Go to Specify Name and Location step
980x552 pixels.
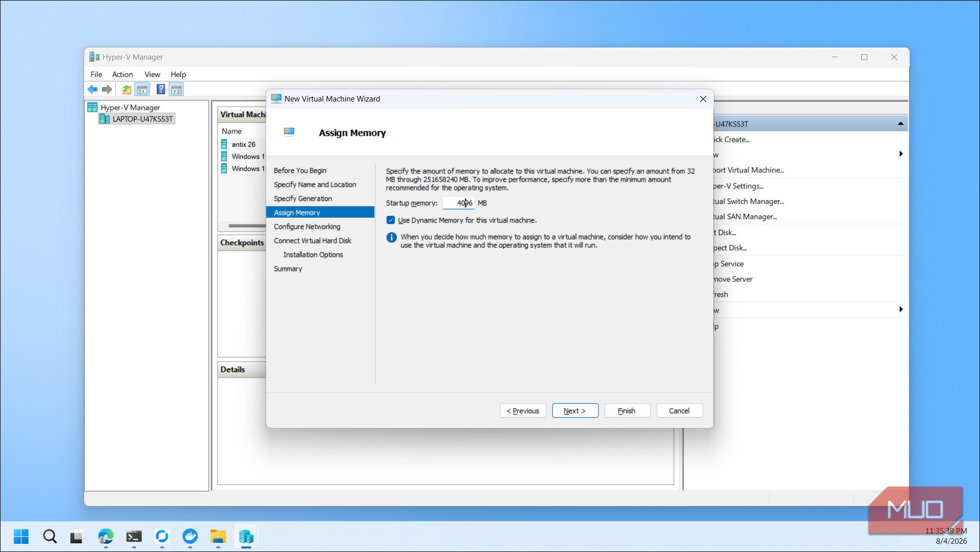(315, 185)
